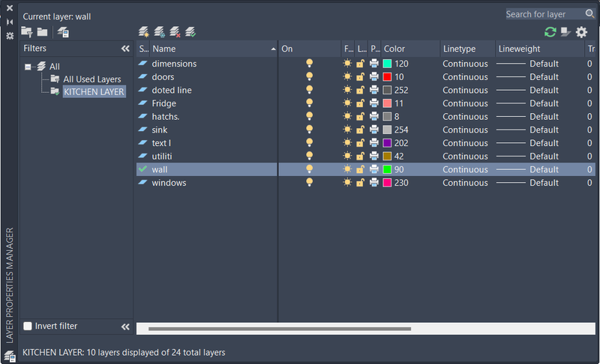The height and width of the screenshot is (364, 600).
Task: Select the hatchs. layer name
Action: click(x=165, y=116)
